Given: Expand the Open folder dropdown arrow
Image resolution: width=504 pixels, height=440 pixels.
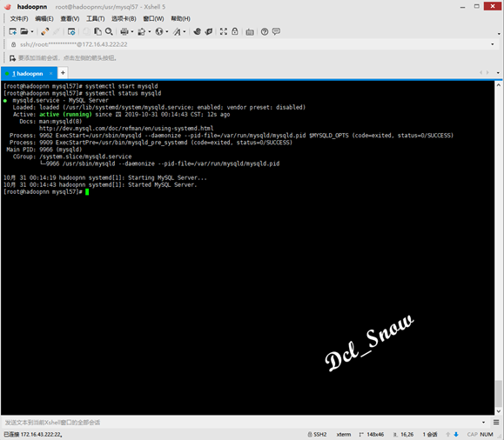Looking at the screenshot, I should point(32,31).
